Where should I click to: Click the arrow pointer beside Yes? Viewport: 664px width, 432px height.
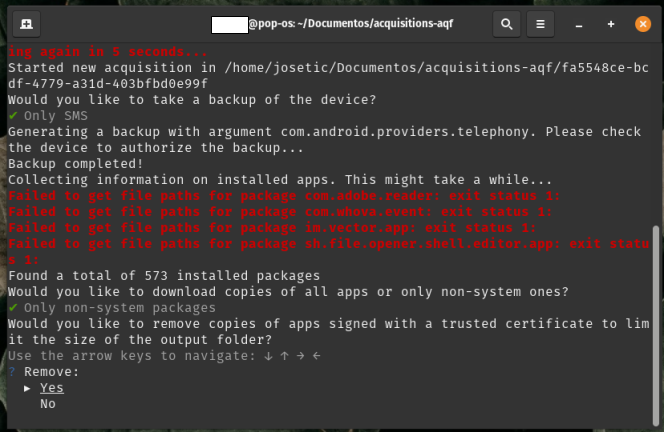28,388
